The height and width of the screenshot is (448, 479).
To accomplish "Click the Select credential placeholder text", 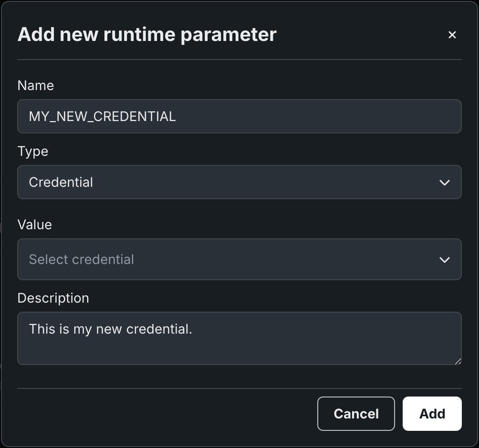I will point(82,260).
